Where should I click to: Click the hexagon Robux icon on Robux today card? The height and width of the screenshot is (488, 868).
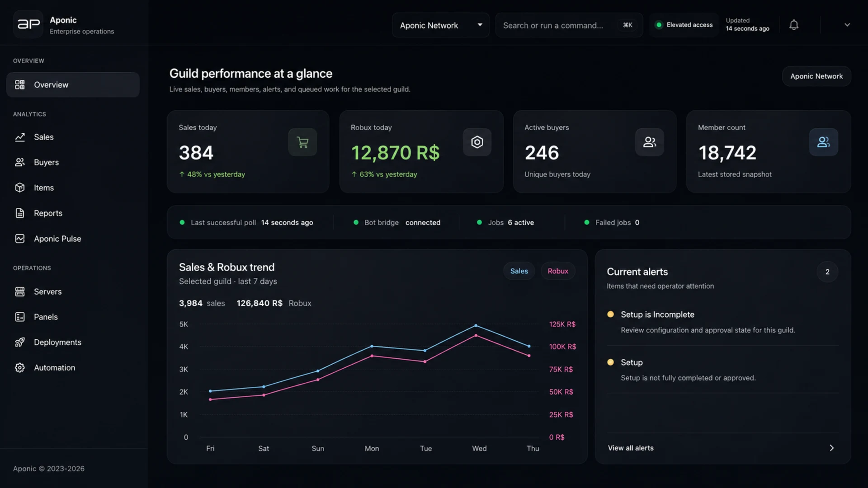[x=477, y=142]
